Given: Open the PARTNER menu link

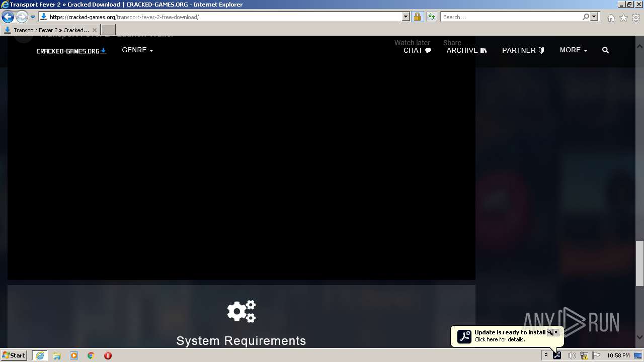Looking at the screenshot, I should pos(523,50).
